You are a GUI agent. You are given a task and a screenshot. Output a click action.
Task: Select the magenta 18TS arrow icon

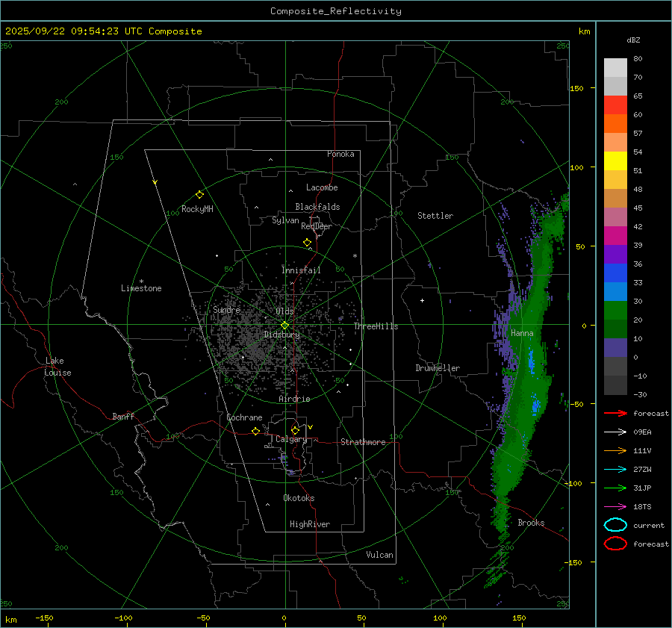point(615,506)
